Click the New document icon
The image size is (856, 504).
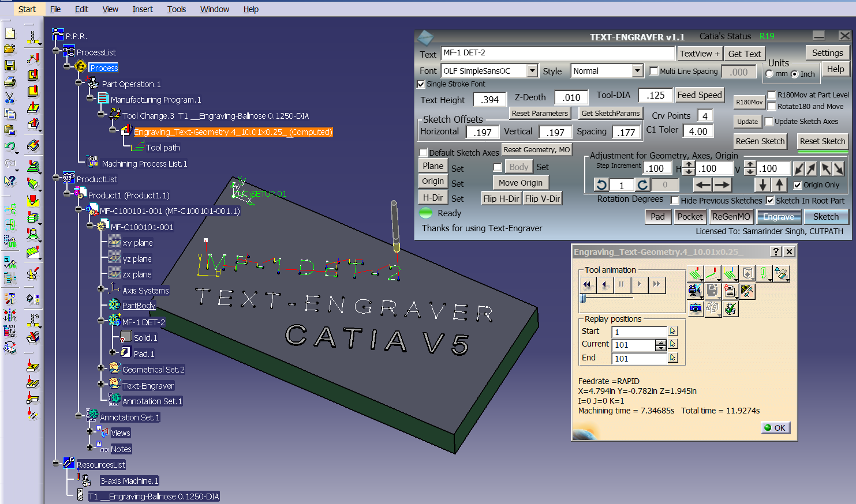(x=10, y=33)
